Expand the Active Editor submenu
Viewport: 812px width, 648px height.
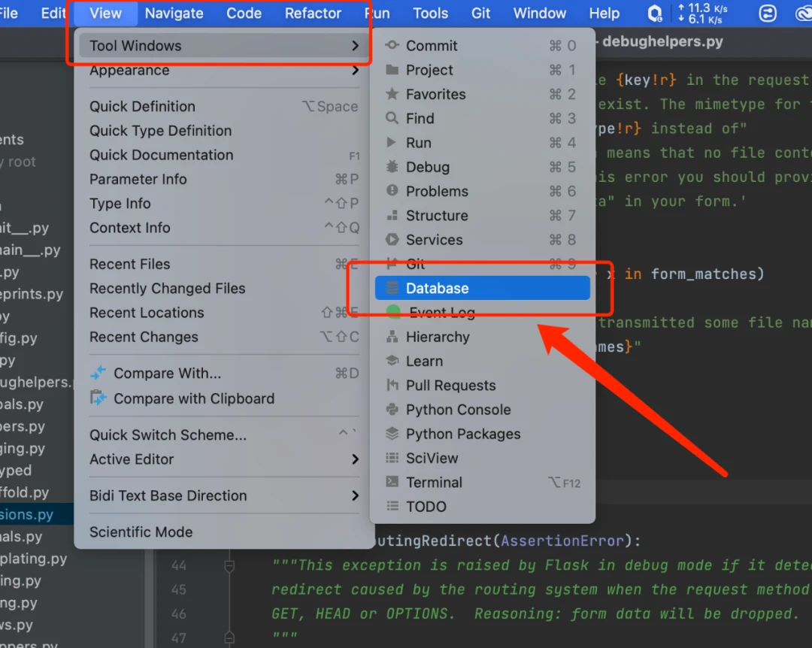click(x=355, y=459)
